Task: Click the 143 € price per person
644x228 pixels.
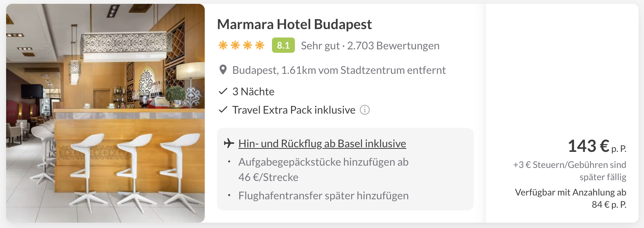Action: [x=597, y=146]
